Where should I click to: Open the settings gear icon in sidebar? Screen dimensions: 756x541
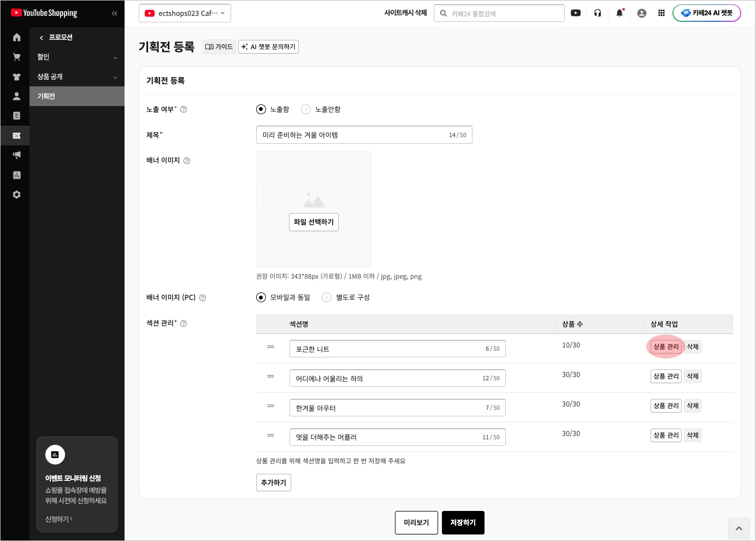tap(16, 195)
